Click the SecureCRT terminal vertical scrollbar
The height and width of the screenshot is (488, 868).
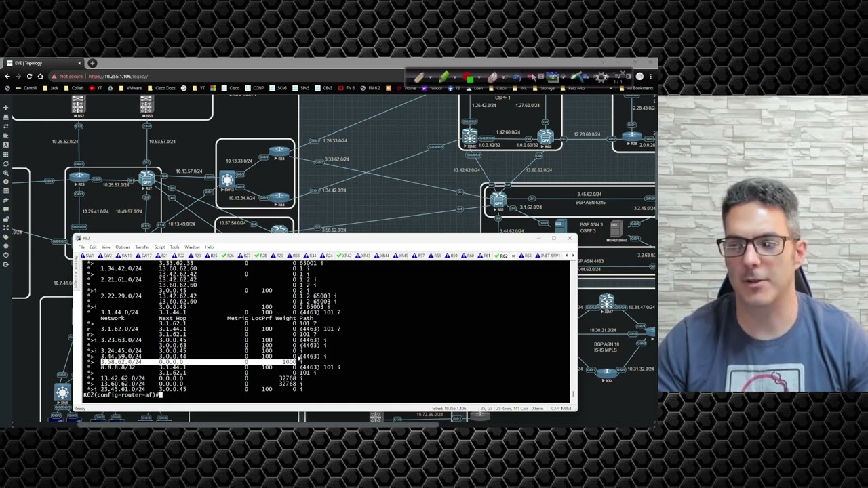coord(573,328)
